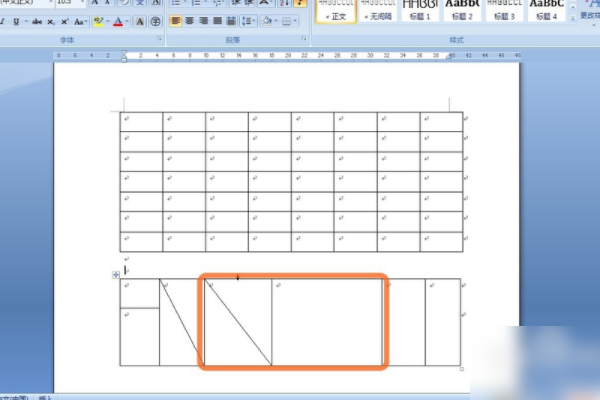Open the font size dropdown
This screenshot has height=400, width=600.
pyautogui.click(x=82, y=2)
